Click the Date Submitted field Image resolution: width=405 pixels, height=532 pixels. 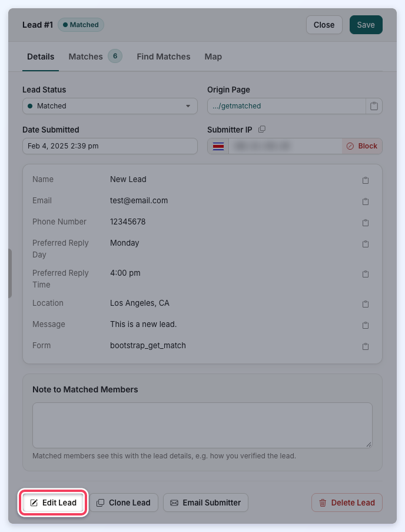(x=110, y=146)
